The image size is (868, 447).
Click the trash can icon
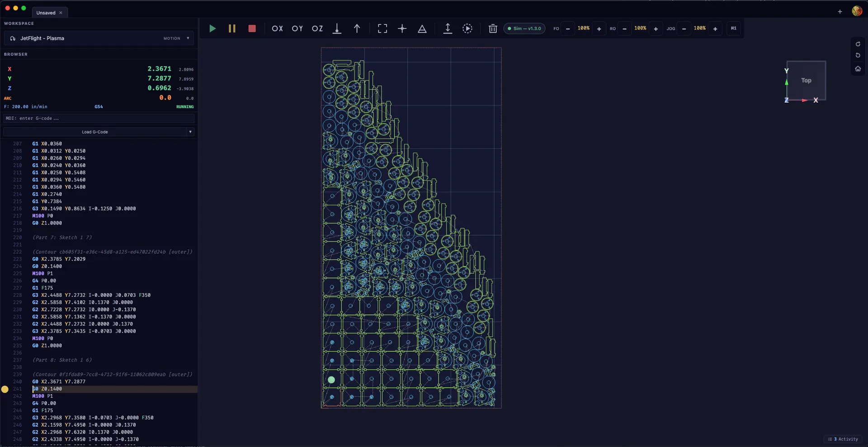[493, 29]
